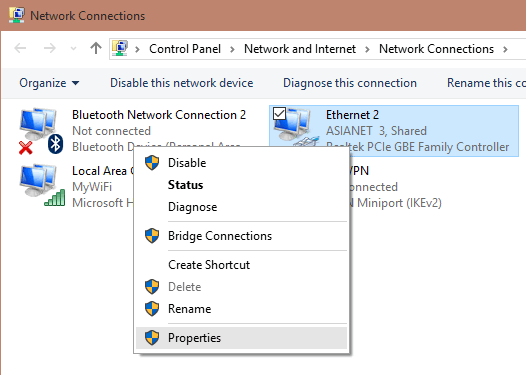Choose Diagnose in the context menu
This screenshot has width=526, height=375.
(241, 207)
